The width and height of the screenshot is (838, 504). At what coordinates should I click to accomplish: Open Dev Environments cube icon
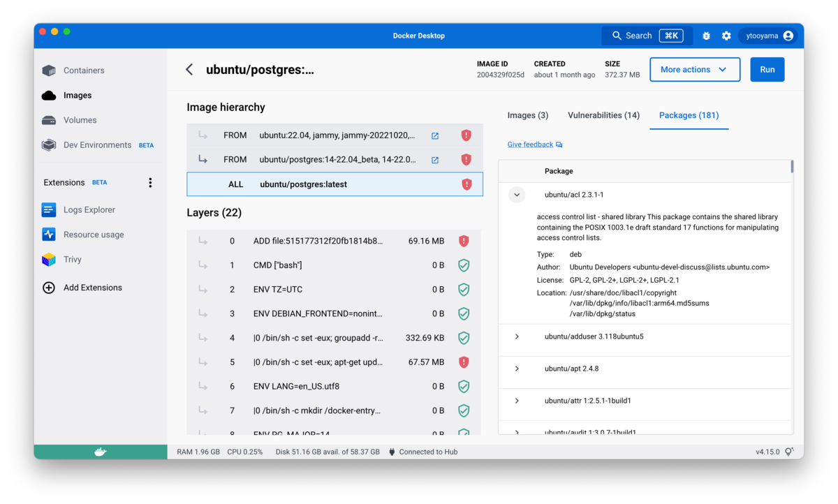[x=49, y=145]
